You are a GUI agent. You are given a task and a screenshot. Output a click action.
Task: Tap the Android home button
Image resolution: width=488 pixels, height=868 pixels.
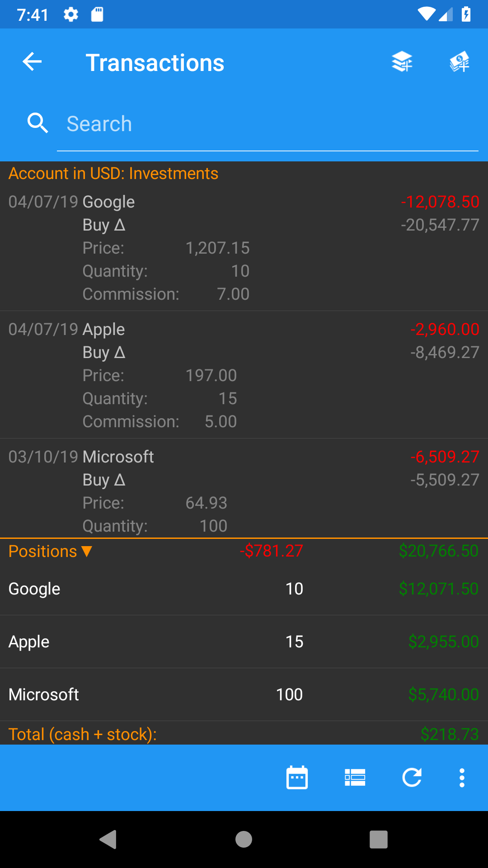pyautogui.click(x=244, y=840)
